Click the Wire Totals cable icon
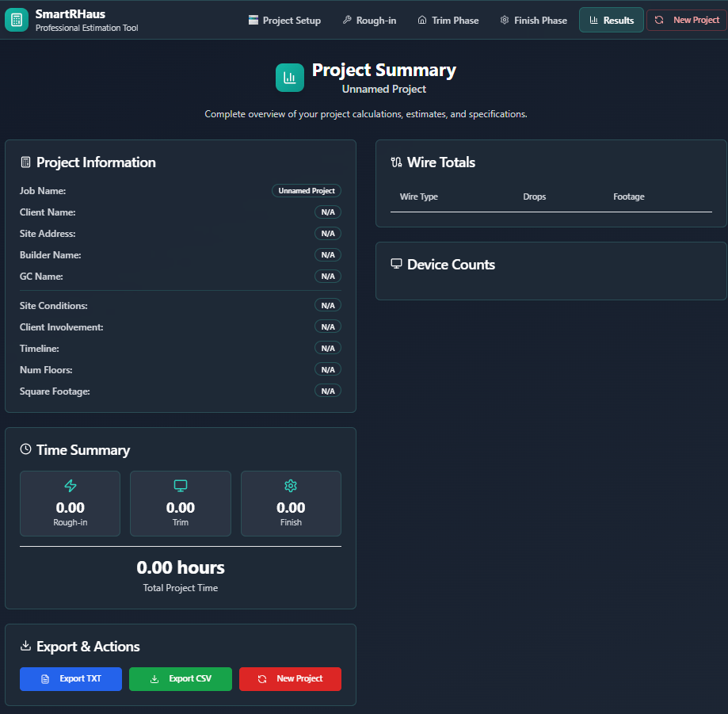Screen dimensions: 728x714 click(x=397, y=162)
